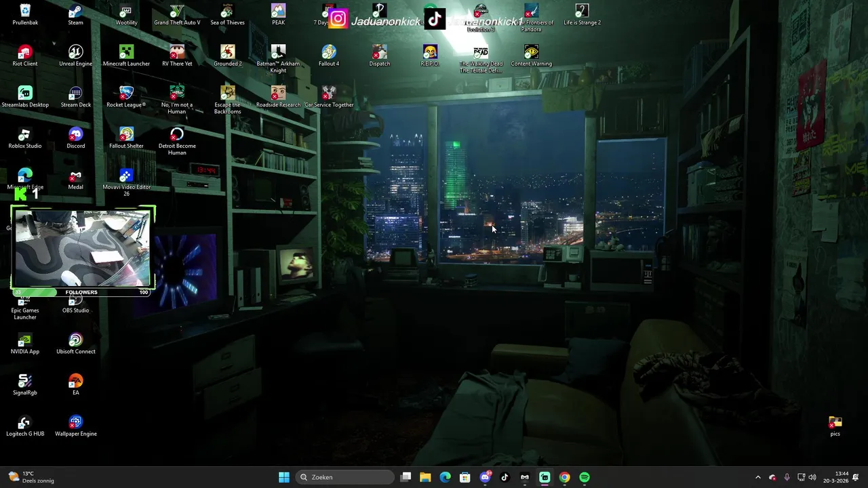Open the Unreal Engine shortcut
The image size is (868, 488).
pyautogui.click(x=76, y=56)
